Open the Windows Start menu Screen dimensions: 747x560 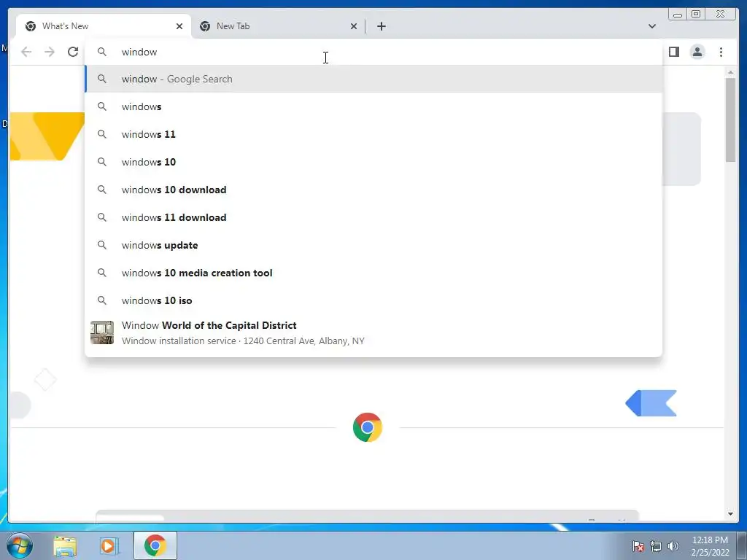click(x=20, y=545)
